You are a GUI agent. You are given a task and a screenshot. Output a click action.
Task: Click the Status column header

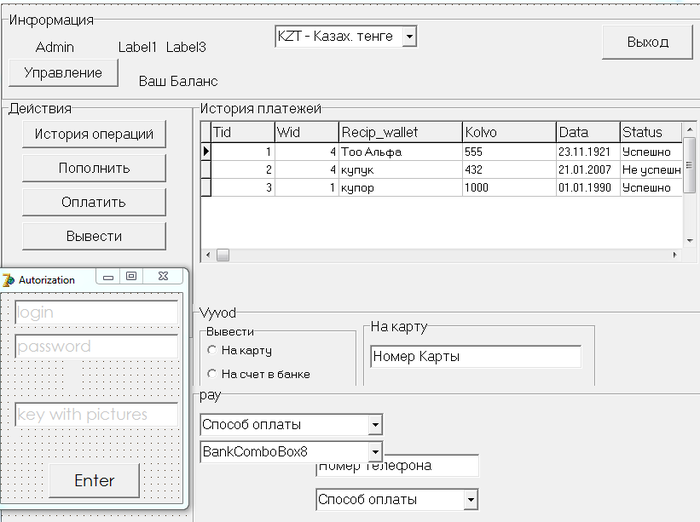click(x=648, y=132)
